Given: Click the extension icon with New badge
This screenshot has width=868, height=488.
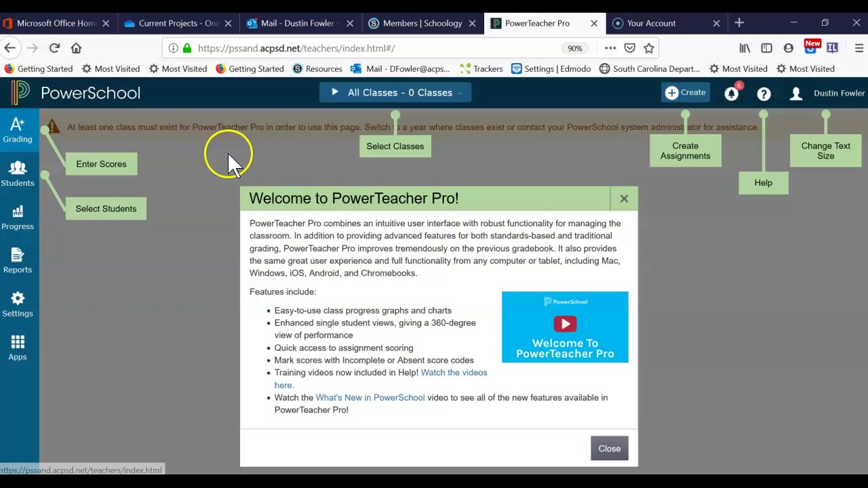Looking at the screenshot, I should point(810,48).
